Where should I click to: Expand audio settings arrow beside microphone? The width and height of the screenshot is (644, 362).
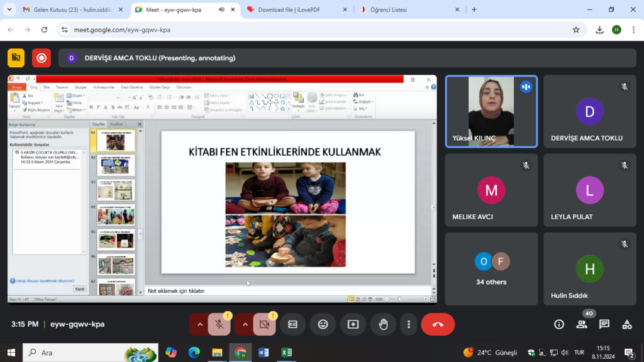pos(200,324)
